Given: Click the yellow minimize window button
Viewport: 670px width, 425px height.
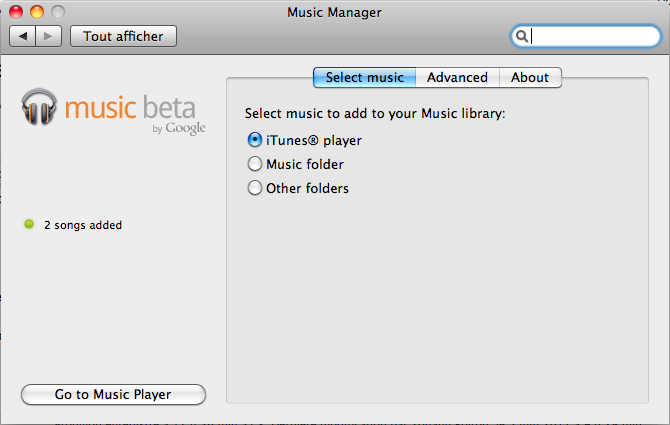Looking at the screenshot, I should pyautogui.click(x=37, y=12).
